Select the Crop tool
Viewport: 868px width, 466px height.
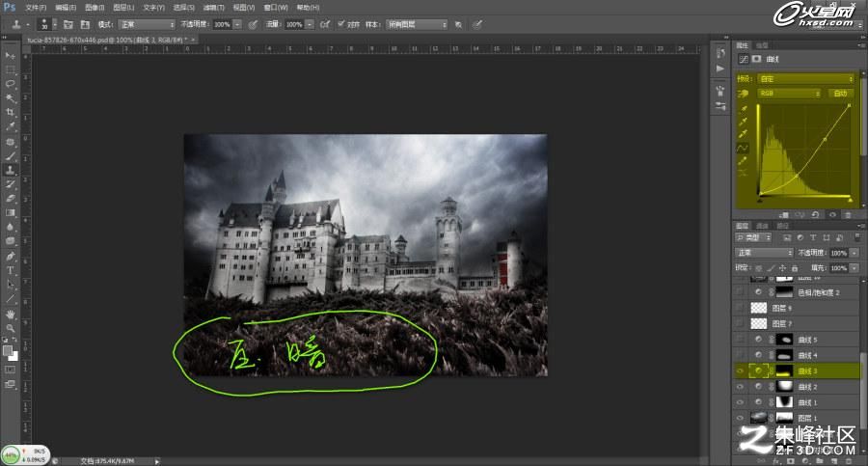click(10, 113)
